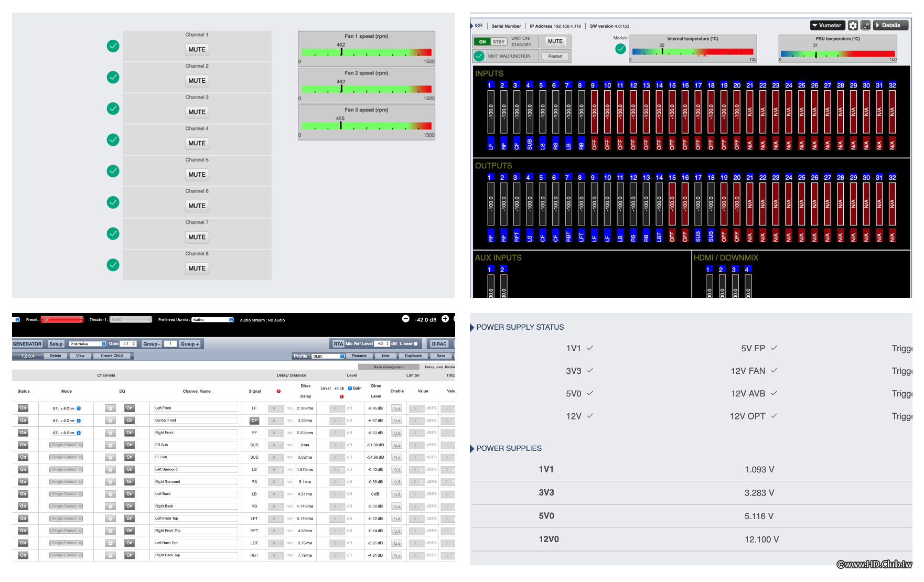Click the Left Front channel name field
This screenshot has height=582, width=924.
point(196,408)
